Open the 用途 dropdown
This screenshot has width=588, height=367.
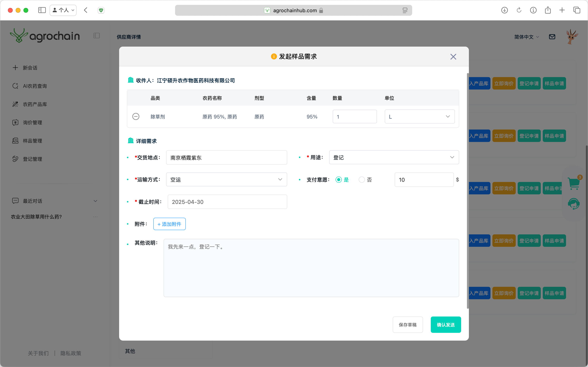pyautogui.click(x=394, y=157)
